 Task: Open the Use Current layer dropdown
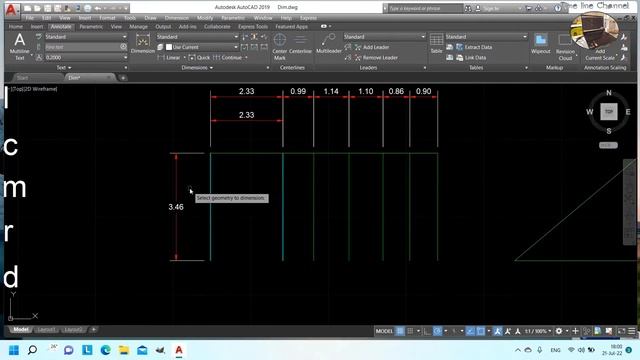[x=202, y=47]
